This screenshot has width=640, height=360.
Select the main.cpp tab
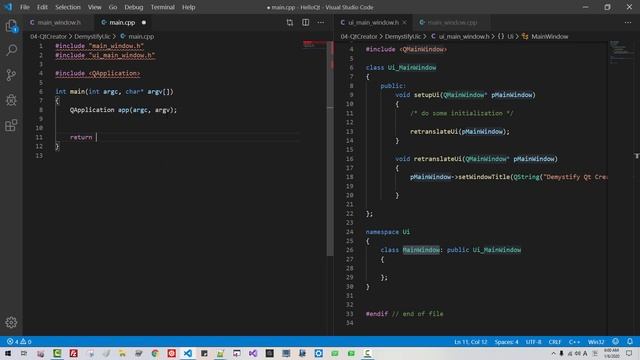(122, 22)
